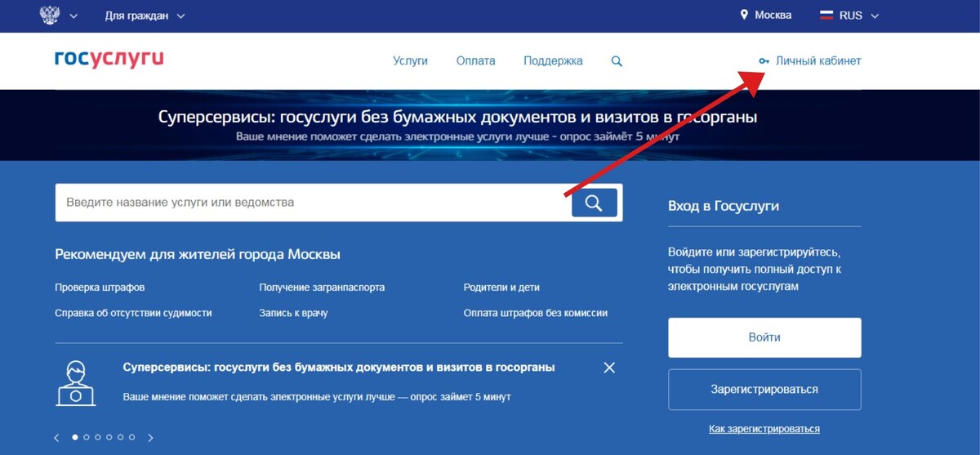Viewport: 980px width, 455px height.
Task: Select the fifth carousel dot
Action: coord(121,437)
